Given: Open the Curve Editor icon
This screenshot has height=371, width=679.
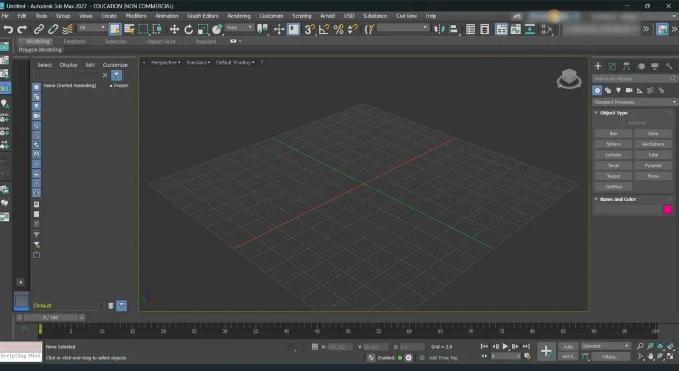Looking at the screenshot, I should pyautogui.click(x=516, y=29).
